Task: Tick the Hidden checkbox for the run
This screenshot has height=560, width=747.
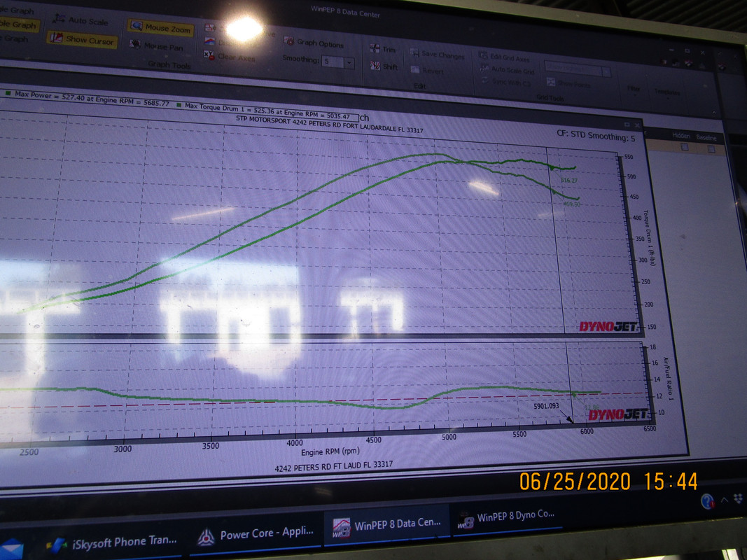Action: 685,147
